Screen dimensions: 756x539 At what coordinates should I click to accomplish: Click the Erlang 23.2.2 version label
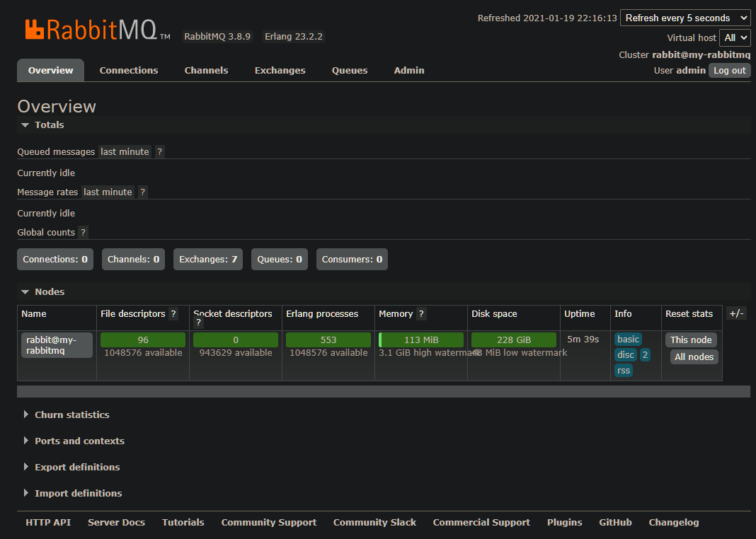click(294, 37)
